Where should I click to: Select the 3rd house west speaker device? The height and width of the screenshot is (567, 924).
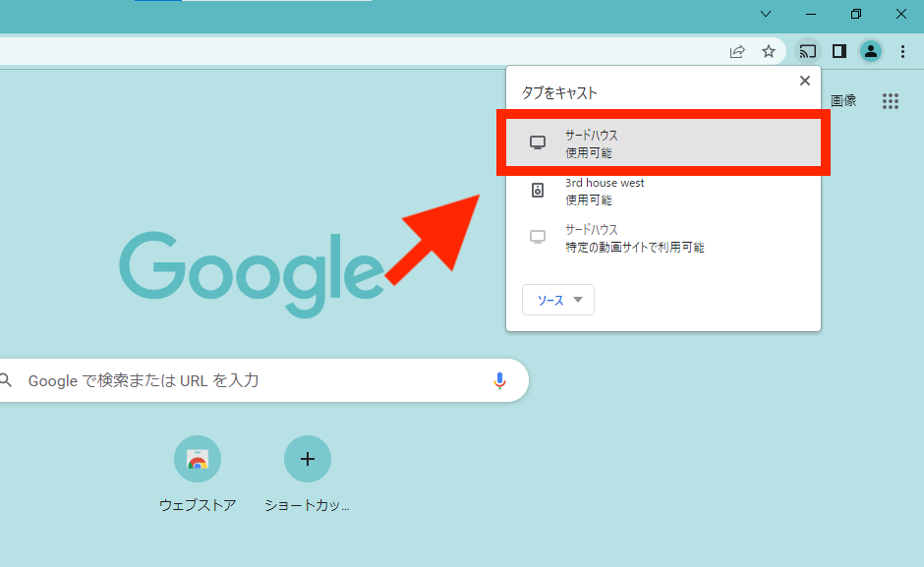pos(664,191)
